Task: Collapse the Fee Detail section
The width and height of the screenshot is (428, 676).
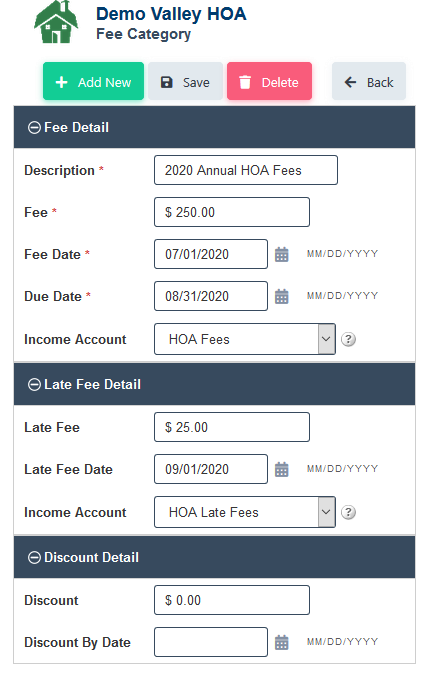Action: click(34, 128)
